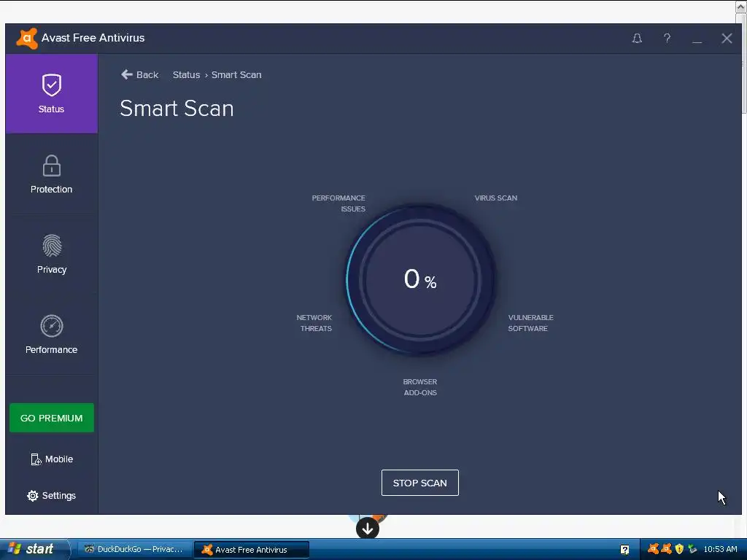Screen dimensions: 747x560
Task: Click the BROWSER ADD-ONS label
Action: pos(419,387)
